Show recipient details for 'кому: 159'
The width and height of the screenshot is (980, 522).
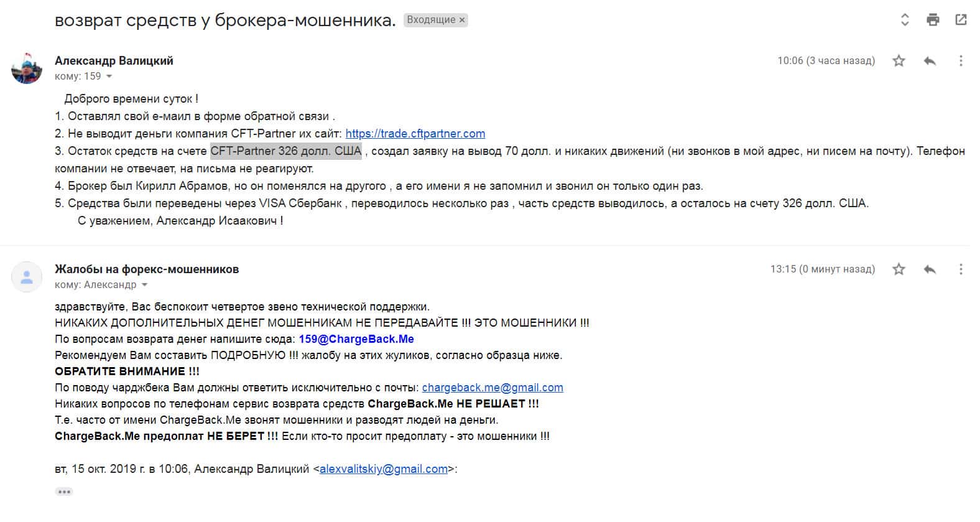pos(109,77)
